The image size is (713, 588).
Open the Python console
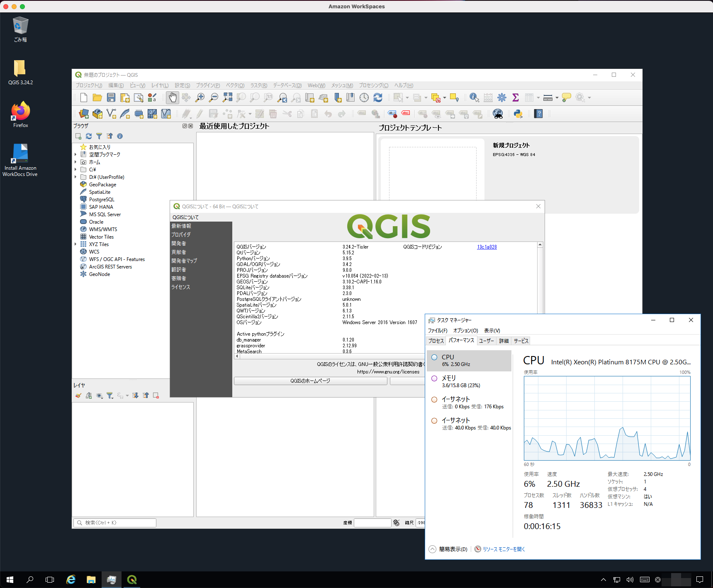tap(518, 114)
